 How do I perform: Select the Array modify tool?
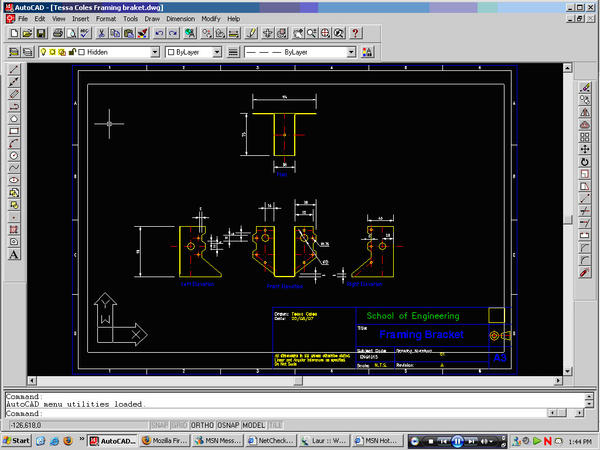pyautogui.click(x=584, y=137)
